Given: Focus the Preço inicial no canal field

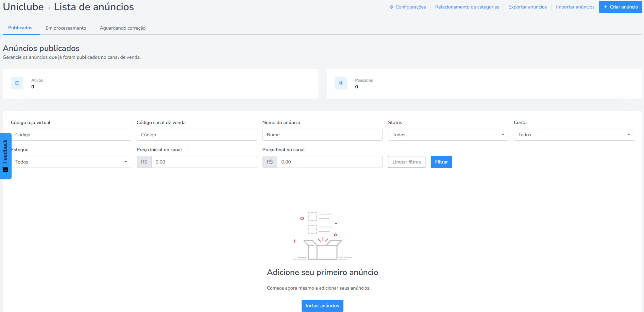Looking at the screenshot, I should pos(204,162).
